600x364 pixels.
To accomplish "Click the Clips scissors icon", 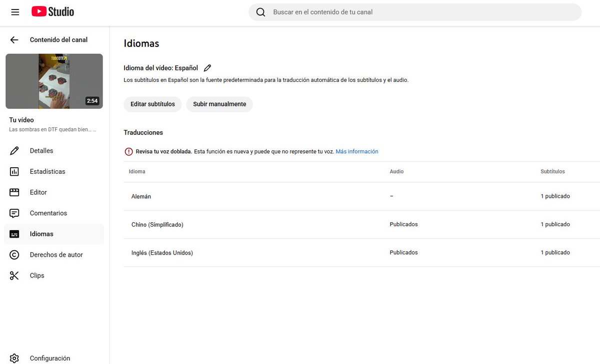I will (x=14, y=276).
